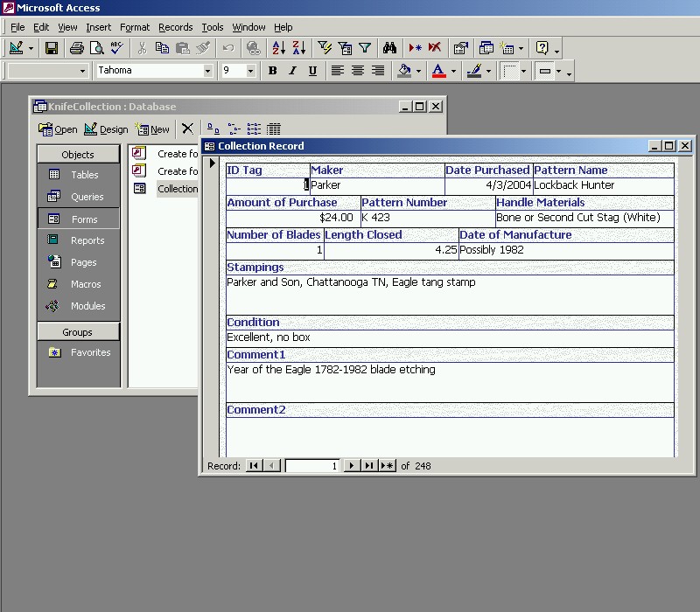The image size is (700, 612).
Task: Click the Fill/Back Color paint bucket
Action: coord(404,71)
